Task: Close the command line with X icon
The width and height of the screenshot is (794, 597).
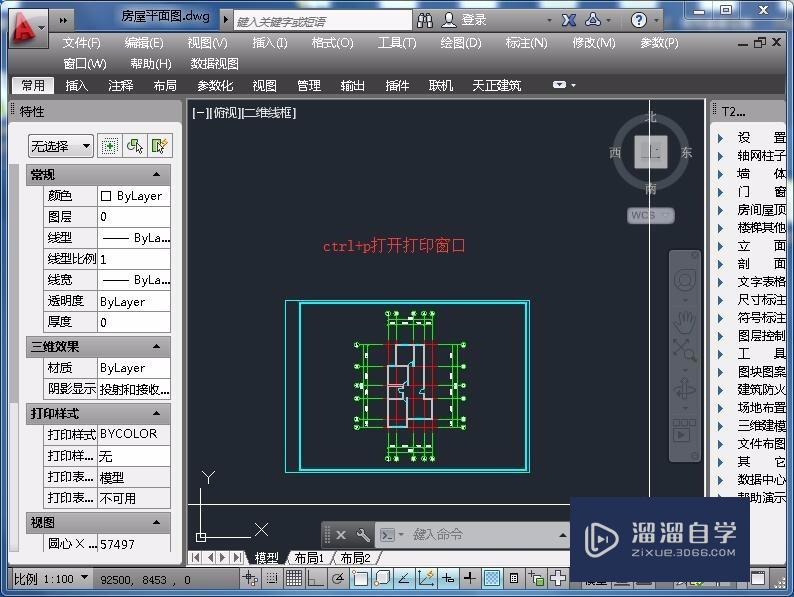Action: [341, 535]
